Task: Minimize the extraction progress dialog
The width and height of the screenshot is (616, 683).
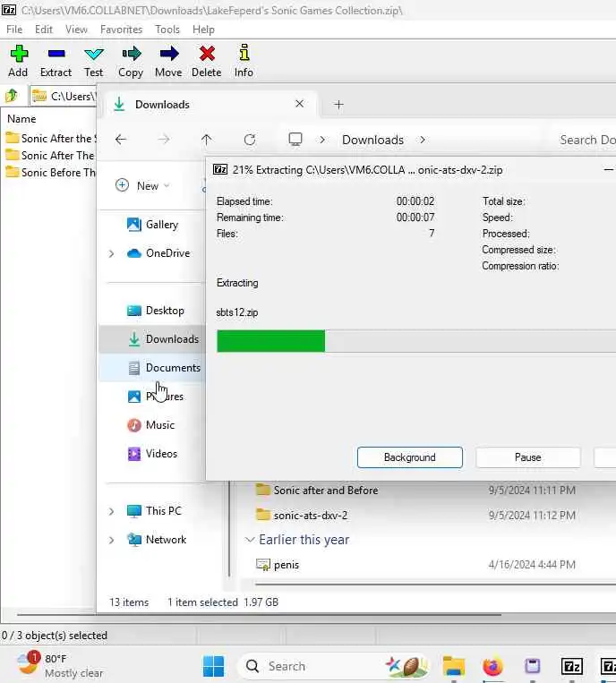Action: [609, 169]
